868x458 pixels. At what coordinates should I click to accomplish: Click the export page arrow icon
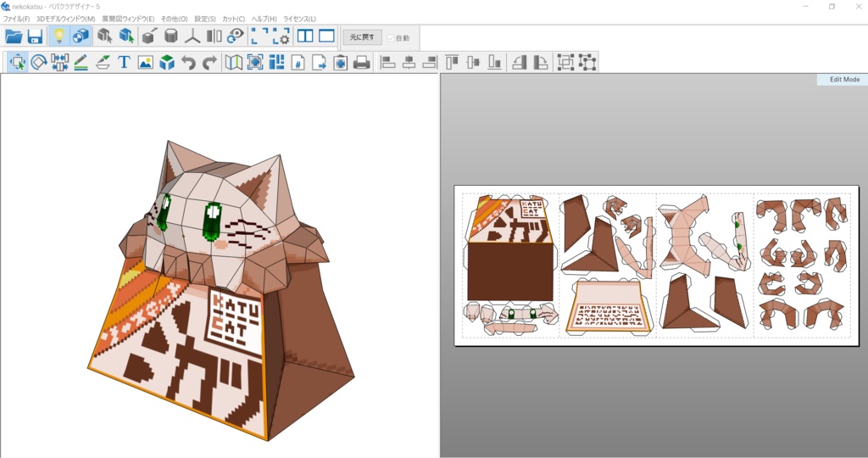(x=319, y=63)
